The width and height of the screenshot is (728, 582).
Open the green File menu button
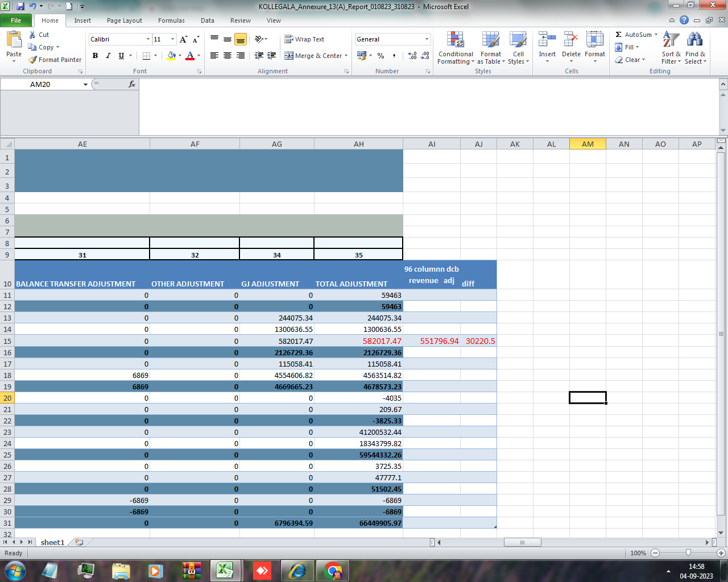(16, 20)
